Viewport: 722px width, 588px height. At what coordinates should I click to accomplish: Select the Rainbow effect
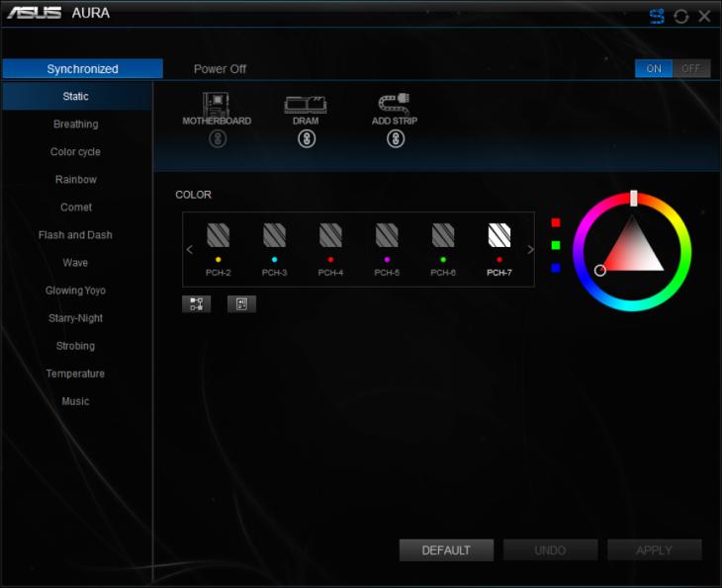(76, 180)
